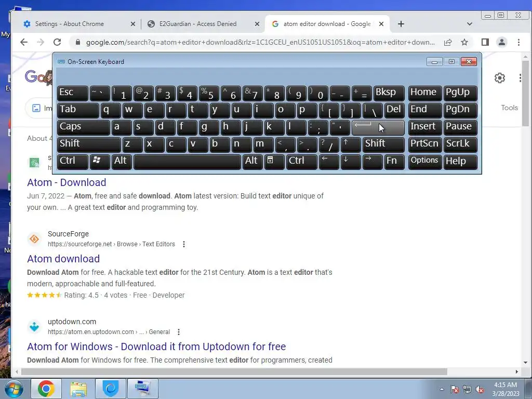Image resolution: width=532 pixels, height=399 pixels.
Task: Open uptodown.com result three-dot options
Action: click(179, 332)
